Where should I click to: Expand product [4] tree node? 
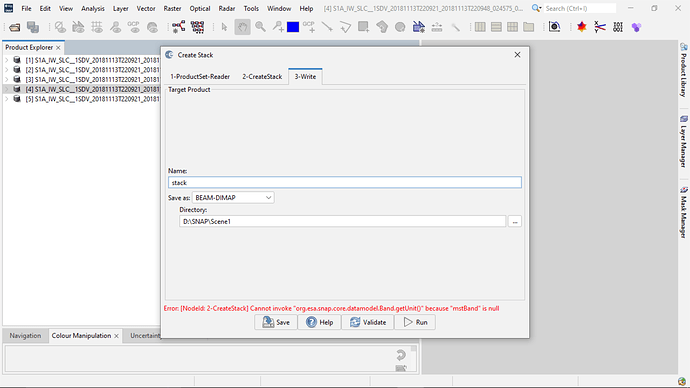click(7, 89)
